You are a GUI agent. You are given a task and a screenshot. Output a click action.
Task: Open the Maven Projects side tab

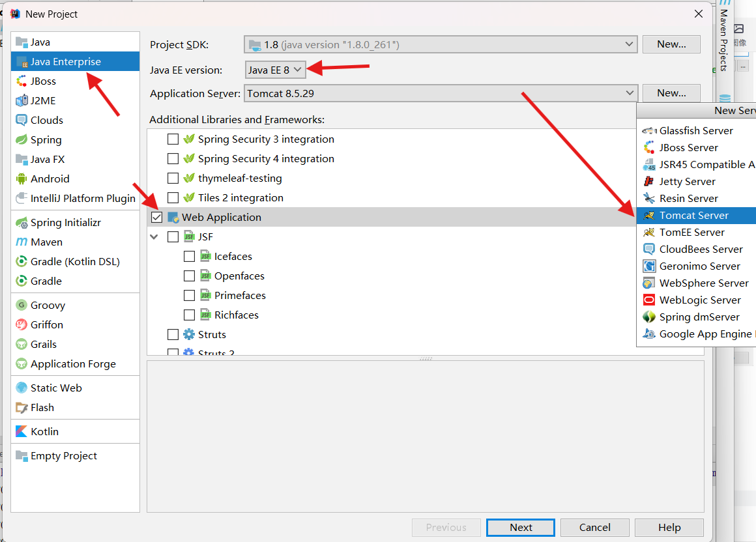pyautogui.click(x=723, y=38)
